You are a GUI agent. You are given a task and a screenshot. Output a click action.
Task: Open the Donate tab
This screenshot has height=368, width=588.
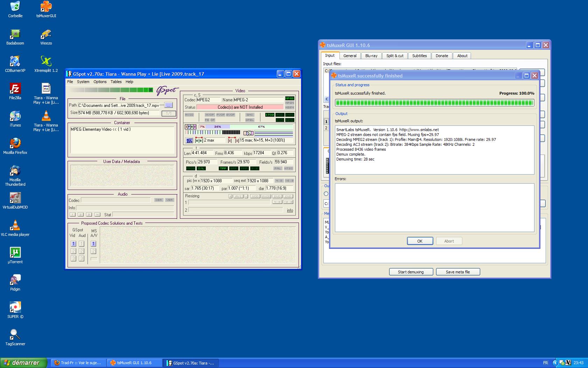coord(442,56)
